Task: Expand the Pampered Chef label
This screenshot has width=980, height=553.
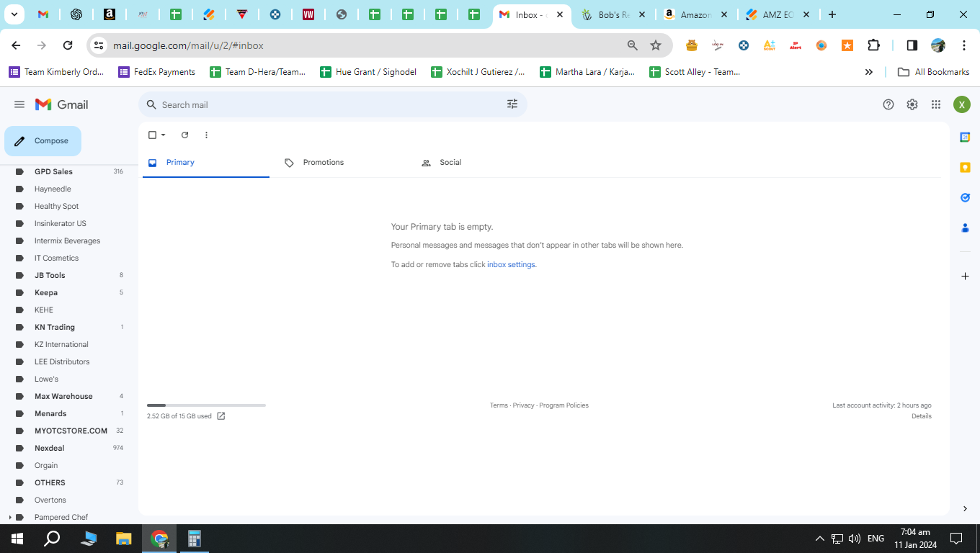Action: click(9, 517)
